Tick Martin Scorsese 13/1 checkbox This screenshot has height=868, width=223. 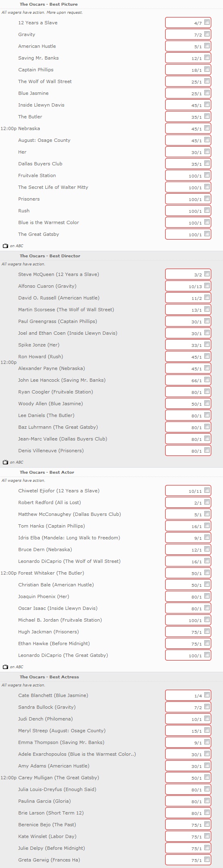[207, 310]
